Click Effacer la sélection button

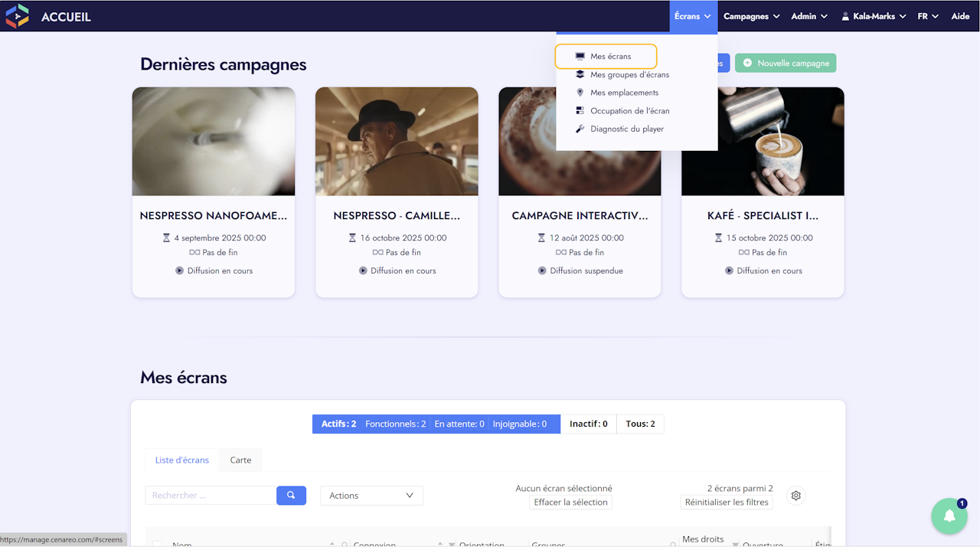coord(570,503)
